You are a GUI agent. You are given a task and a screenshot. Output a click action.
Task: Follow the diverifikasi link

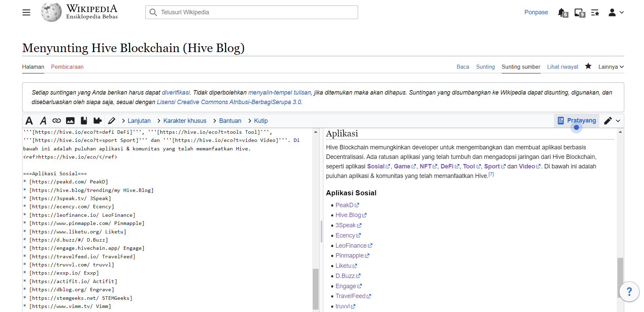click(176, 93)
